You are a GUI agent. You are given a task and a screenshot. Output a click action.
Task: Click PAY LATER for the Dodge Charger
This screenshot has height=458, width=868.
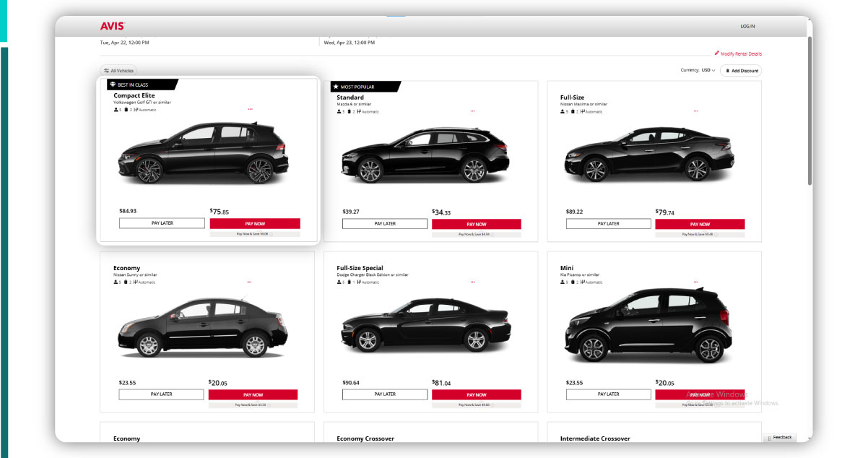(x=384, y=394)
